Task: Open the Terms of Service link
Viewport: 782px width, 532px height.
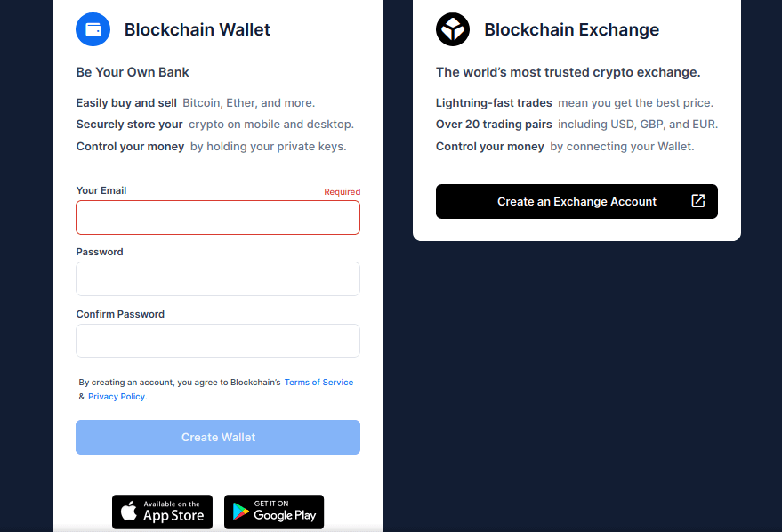Action: coord(318,383)
